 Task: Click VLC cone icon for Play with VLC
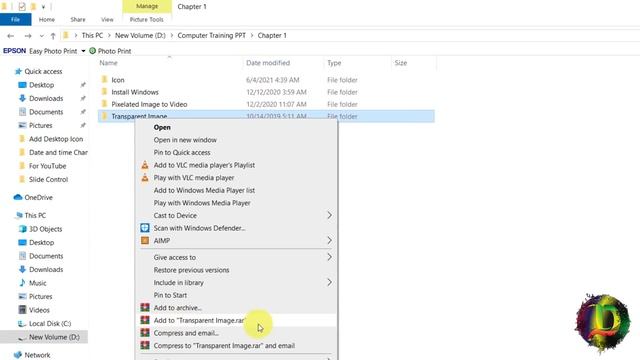[145, 178]
